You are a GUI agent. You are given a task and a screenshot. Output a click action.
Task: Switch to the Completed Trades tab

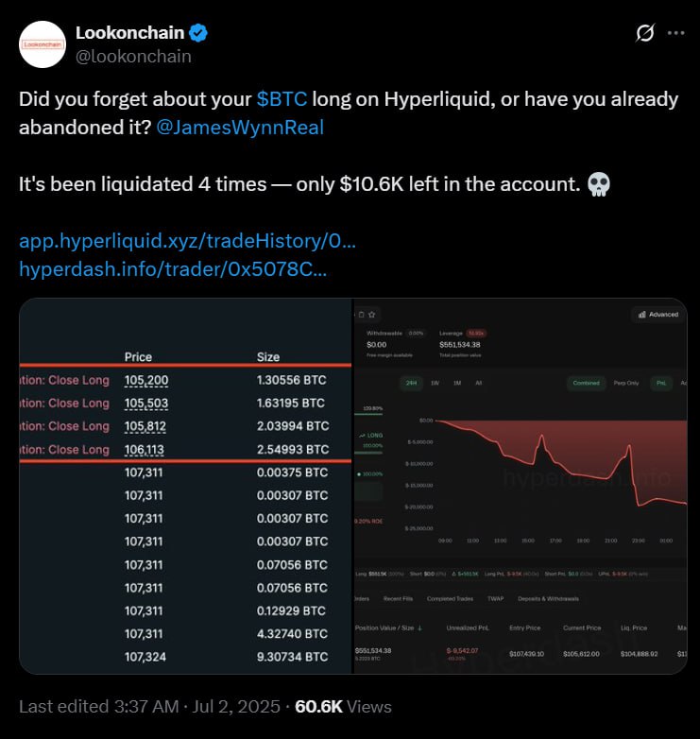point(450,598)
